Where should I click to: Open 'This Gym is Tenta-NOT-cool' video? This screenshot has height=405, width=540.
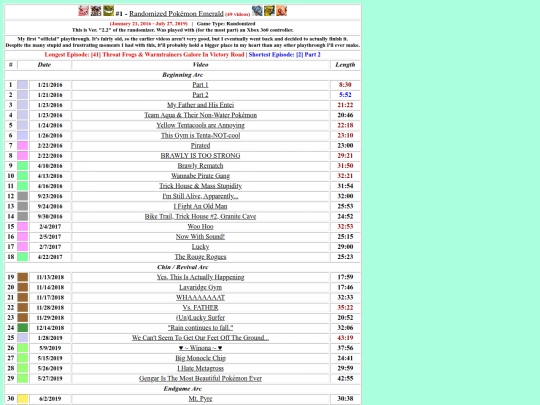pos(200,135)
